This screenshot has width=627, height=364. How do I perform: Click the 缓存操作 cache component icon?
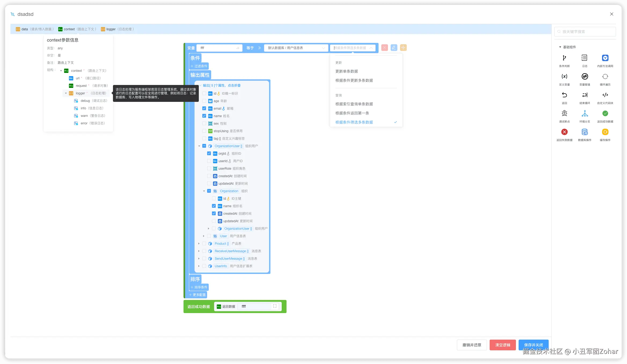tap(605, 132)
